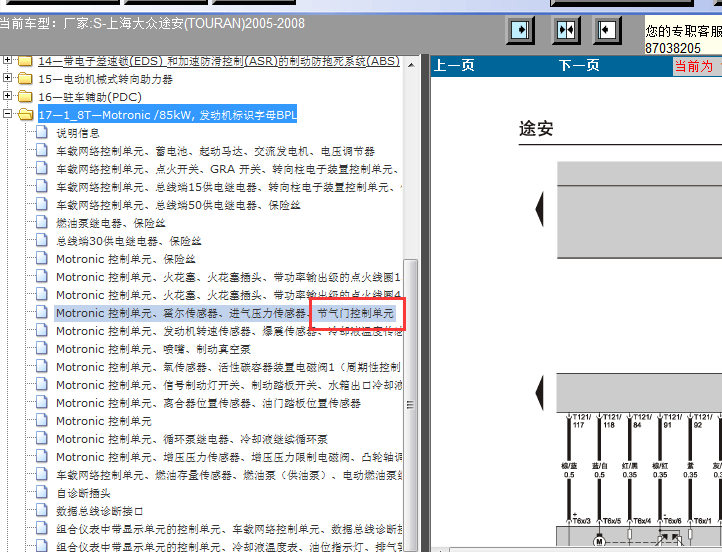Click document icon beside 总线端30供电继电器
The width and height of the screenshot is (722, 552).
click(x=41, y=240)
